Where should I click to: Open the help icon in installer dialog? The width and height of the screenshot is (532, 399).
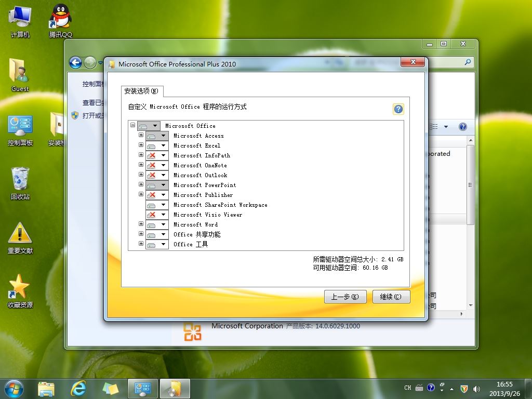[398, 109]
